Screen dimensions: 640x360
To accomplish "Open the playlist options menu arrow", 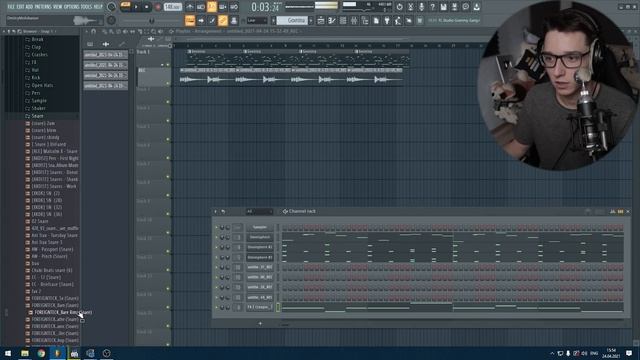I will tap(86, 31).
